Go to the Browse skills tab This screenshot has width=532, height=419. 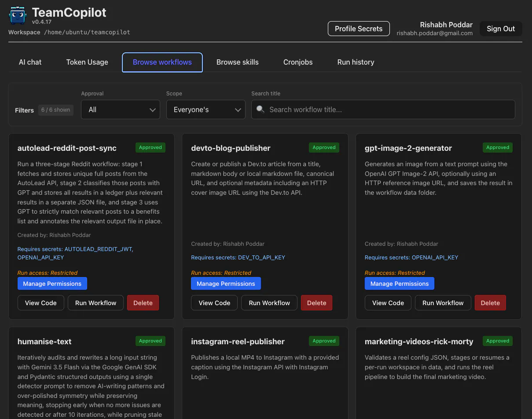(238, 62)
